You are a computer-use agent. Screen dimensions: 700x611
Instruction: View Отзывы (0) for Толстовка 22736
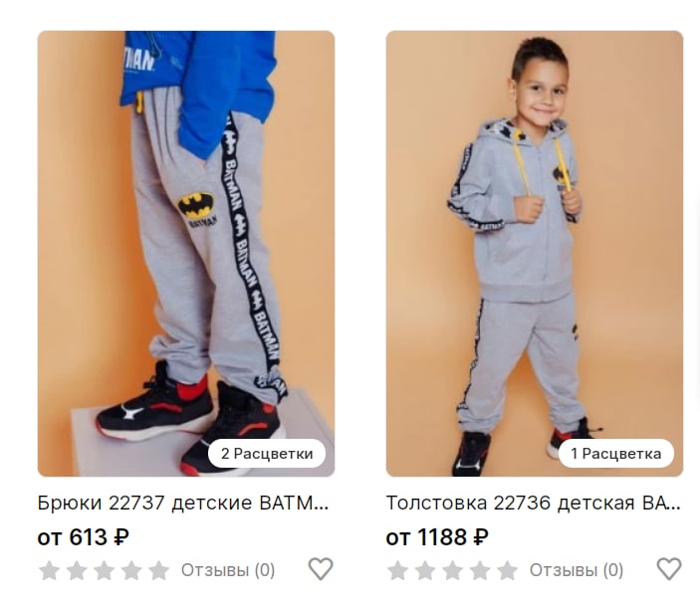pos(577,570)
